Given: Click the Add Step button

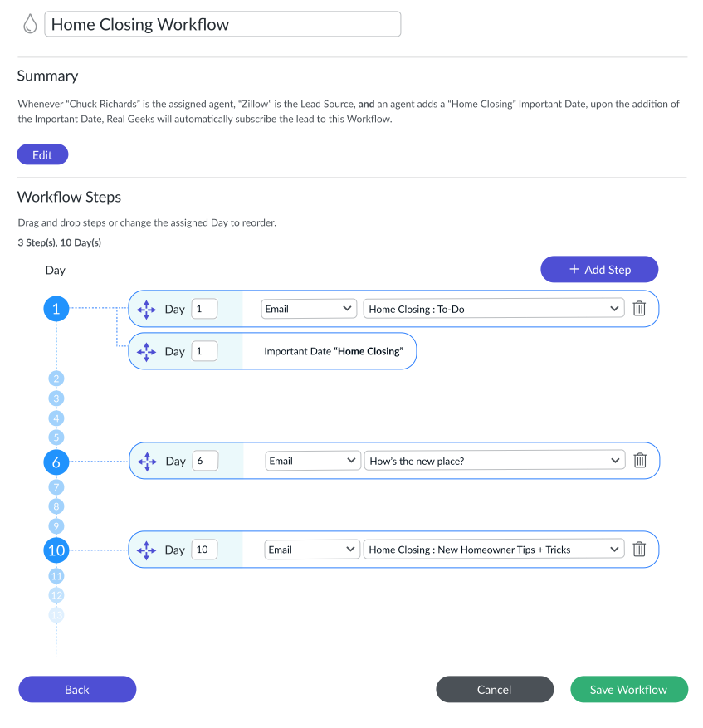Looking at the screenshot, I should [599, 269].
